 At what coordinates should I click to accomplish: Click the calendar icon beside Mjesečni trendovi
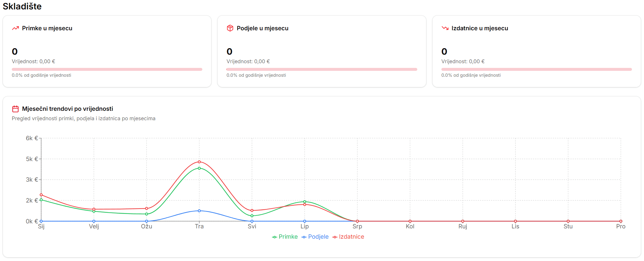(15, 109)
